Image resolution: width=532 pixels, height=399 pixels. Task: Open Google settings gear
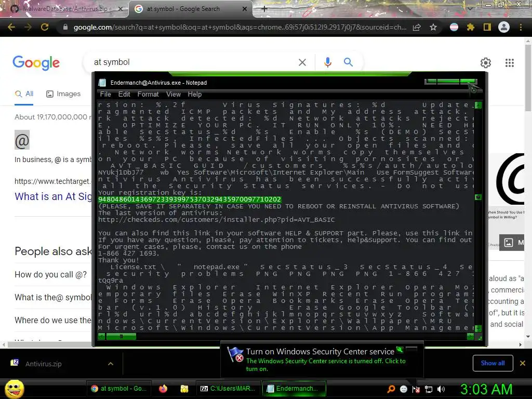486,63
